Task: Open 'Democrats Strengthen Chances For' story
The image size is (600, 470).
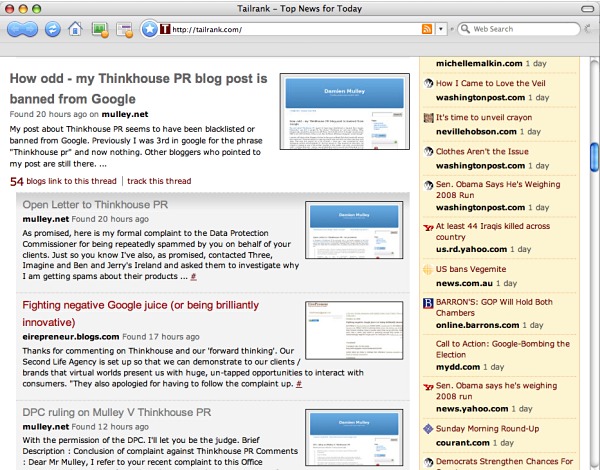Action: 504,462
